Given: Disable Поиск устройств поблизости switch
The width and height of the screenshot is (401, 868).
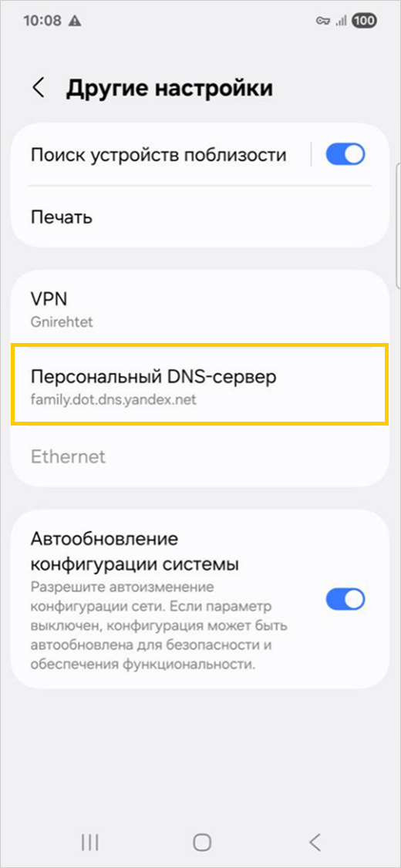Looking at the screenshot, I should tap(345, 154).
